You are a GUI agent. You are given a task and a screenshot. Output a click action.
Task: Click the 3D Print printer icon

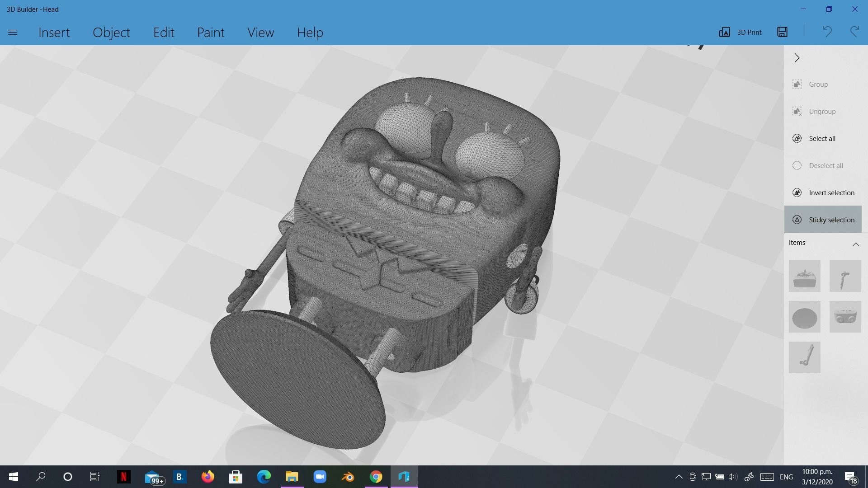coord(724,32)
